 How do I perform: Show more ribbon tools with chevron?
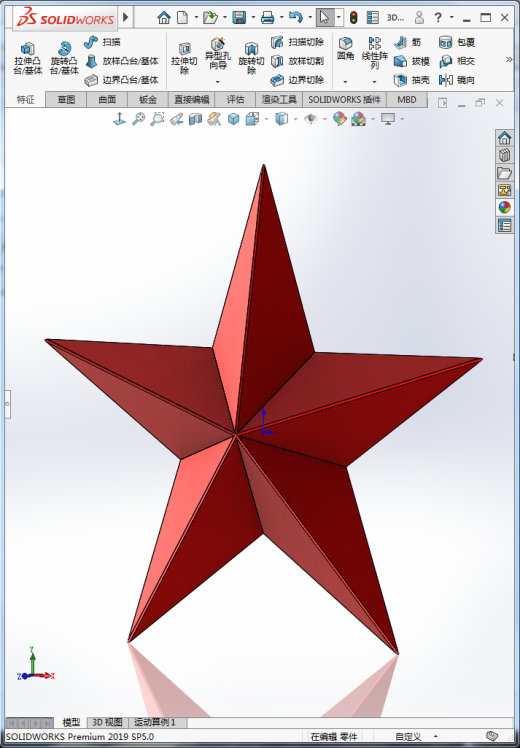[509, 60]
